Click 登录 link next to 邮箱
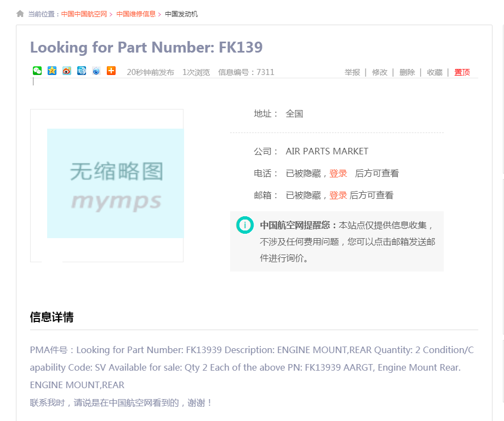This screenshot has height=421, width=504. point(338,195)
